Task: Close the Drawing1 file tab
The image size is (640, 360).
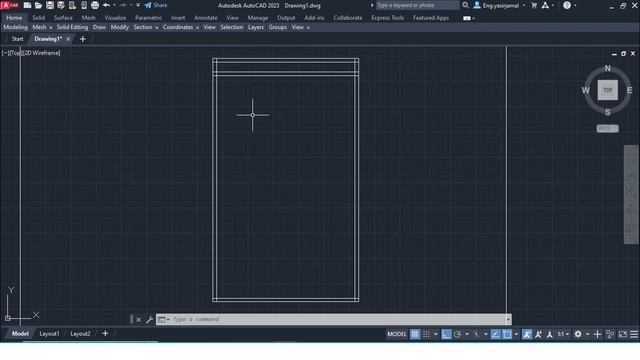Action: 68,39
